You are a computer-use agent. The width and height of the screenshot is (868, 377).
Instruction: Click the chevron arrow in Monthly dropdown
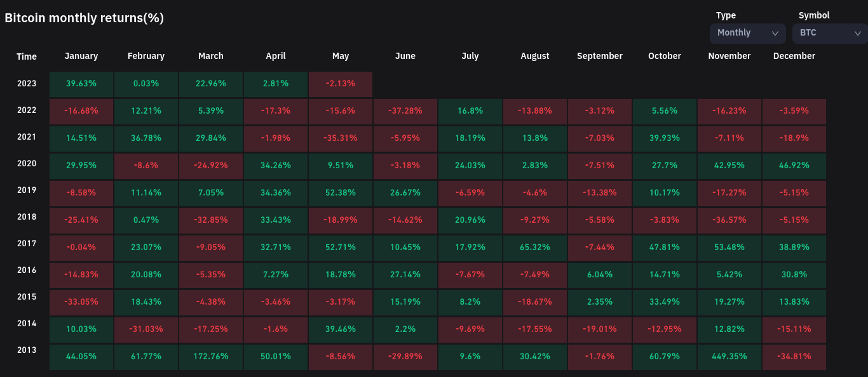pyautogui.click(x=775, y=33)
